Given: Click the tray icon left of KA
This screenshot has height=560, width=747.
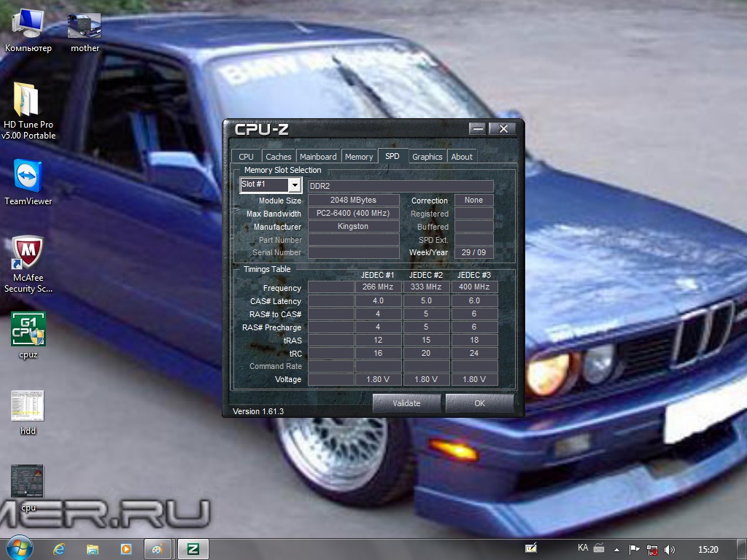Looking at the screenshot, I should (531, 548).
